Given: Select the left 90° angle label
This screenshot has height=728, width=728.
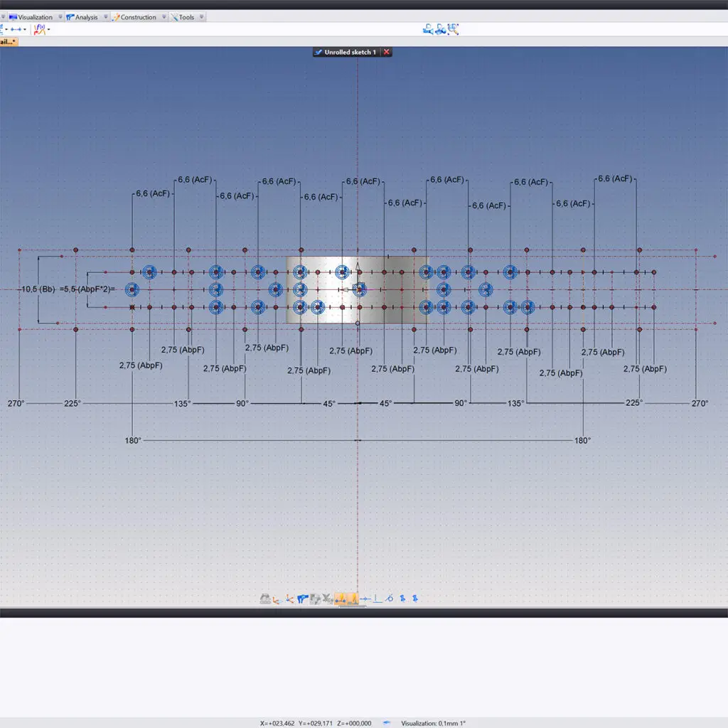Looking at the screenshot, I should point(242,403).
